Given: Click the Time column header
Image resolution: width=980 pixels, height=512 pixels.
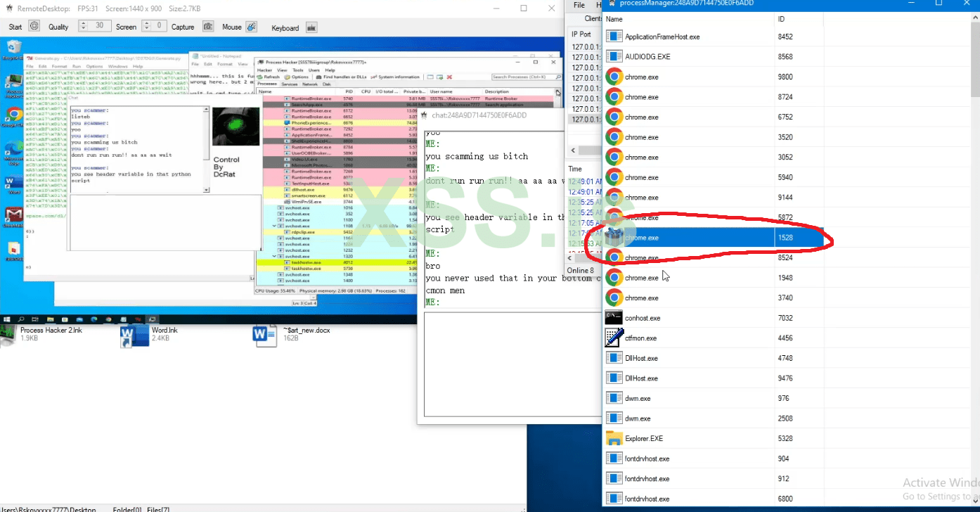Looking at the screenshot, I should [576, 169].
